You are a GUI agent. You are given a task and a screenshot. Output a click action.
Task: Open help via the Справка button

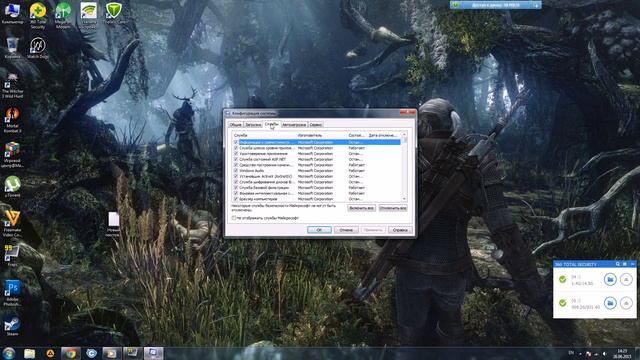click(400, 230)
